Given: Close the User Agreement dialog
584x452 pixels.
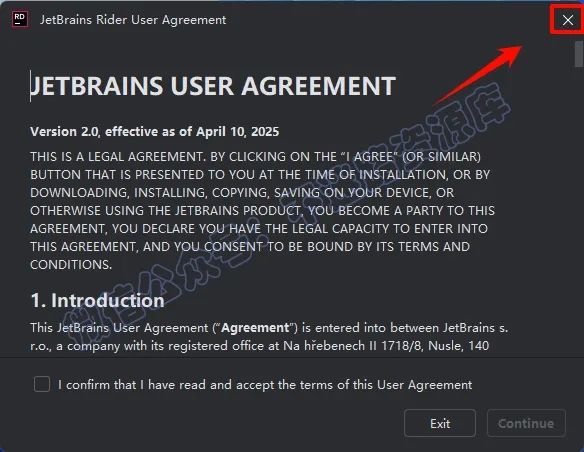Looking at the screenshot, I should 568,20.
